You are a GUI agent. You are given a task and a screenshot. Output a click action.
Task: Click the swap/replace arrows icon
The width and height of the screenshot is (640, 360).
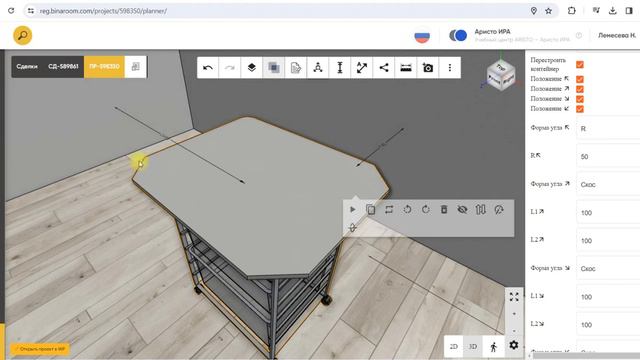pos(389,209)
